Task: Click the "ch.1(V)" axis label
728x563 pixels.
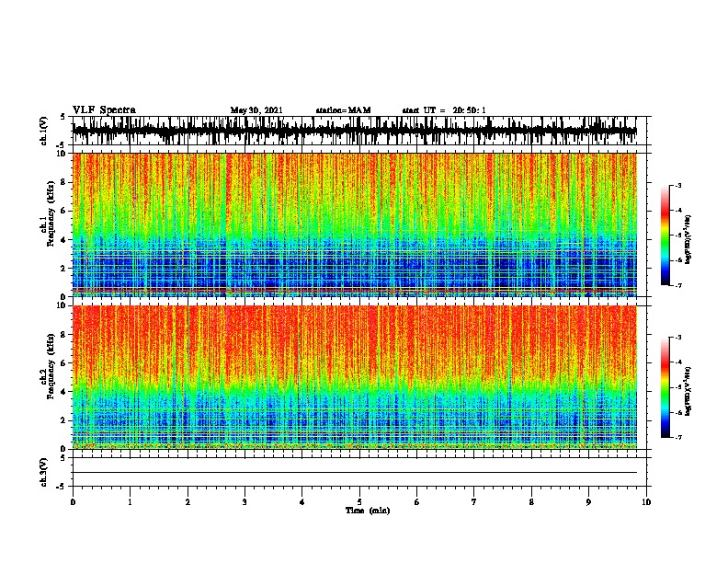Action: [44, 131]
